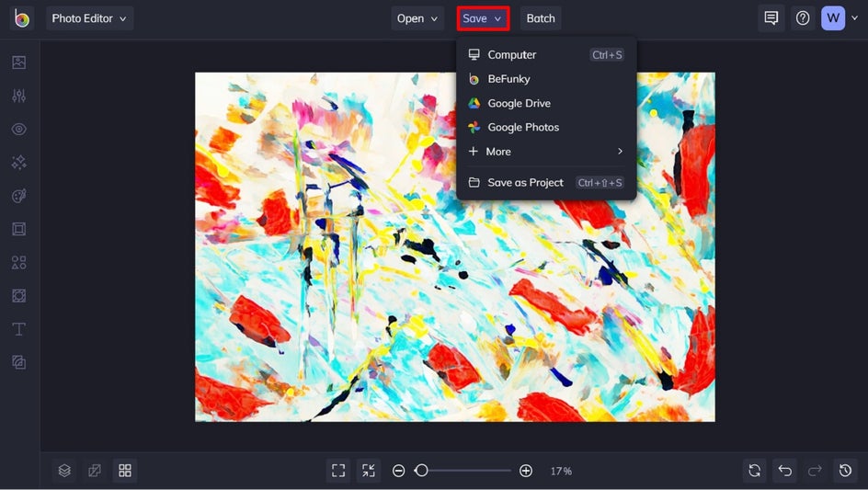Collapse the Save dropdown menu
The width and height of the screenshot is (868, 490).
pos(483,18)
